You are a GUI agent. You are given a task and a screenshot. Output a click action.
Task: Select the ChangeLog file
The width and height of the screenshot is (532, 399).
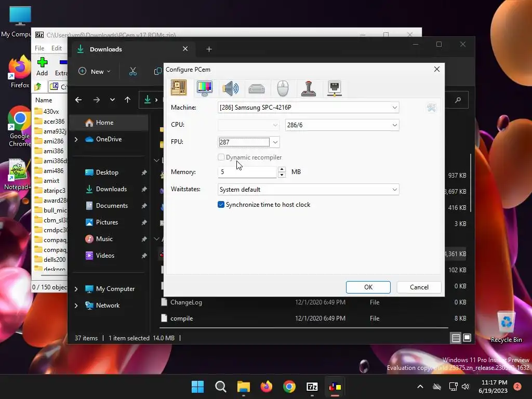click(186, 302)
